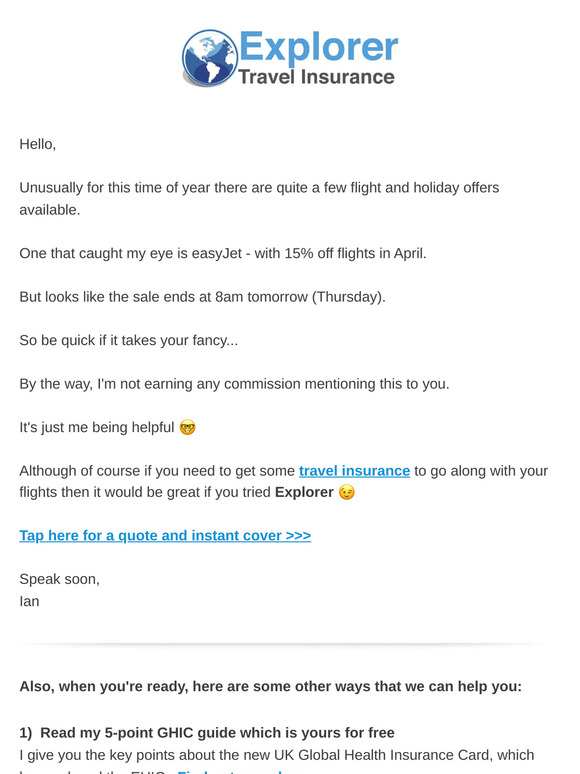This screenshot has height=774, width=580.
Task: Click the 'not earning any commission' sentence
Action: coord(234,384)
